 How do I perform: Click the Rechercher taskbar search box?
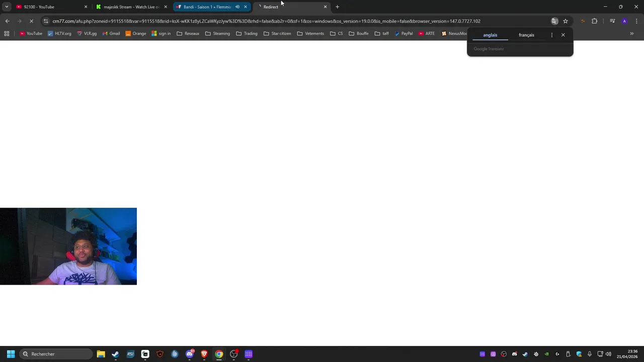coord(56,354)
